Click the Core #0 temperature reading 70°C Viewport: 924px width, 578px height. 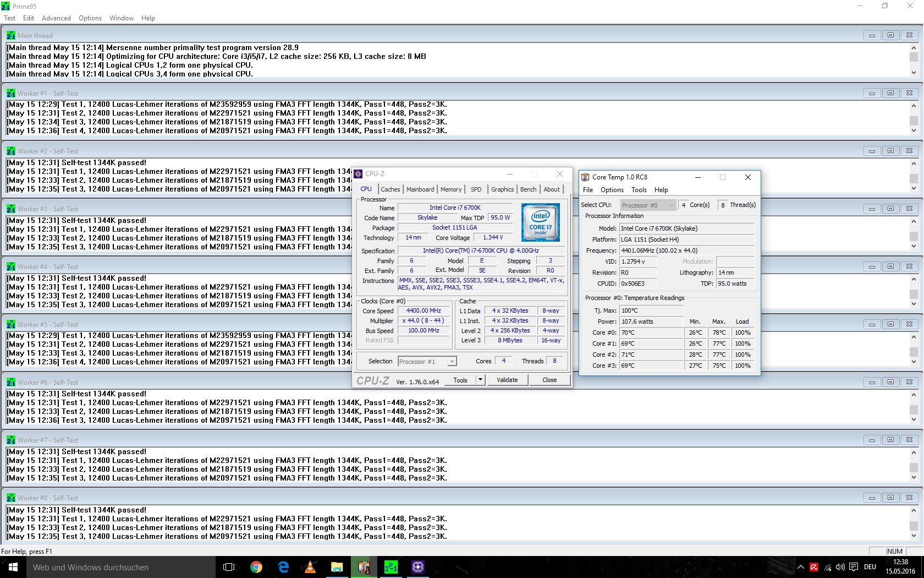click(x=651, y=332)
